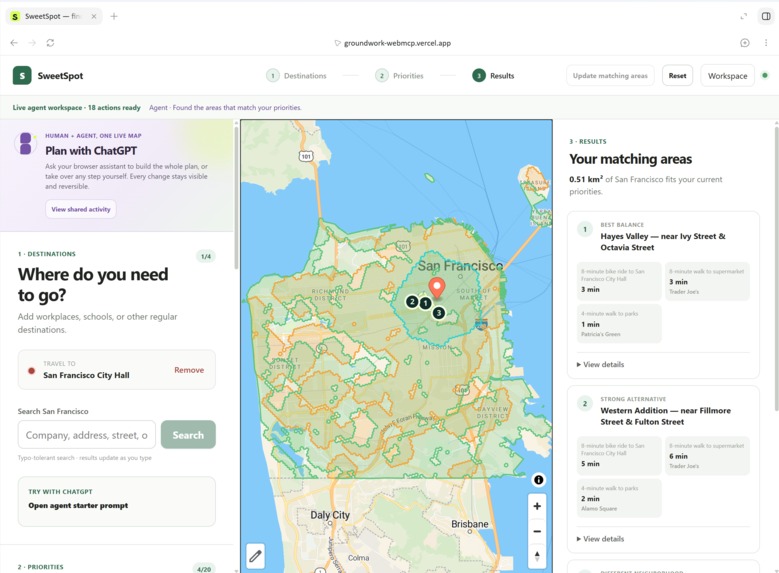Open the Workspace panel
Viewport: 779px width, 573px height.
tap(727, 76)
